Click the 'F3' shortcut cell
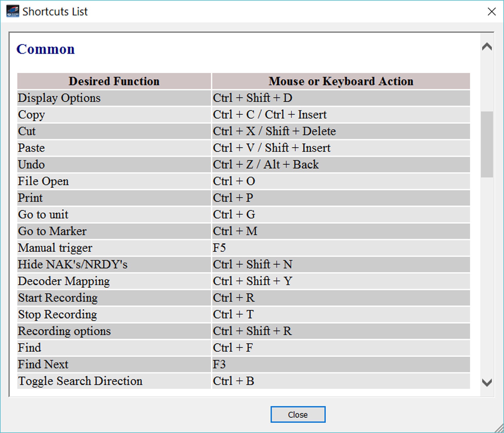The image size is (504, 433). click(x=341, y=364)
